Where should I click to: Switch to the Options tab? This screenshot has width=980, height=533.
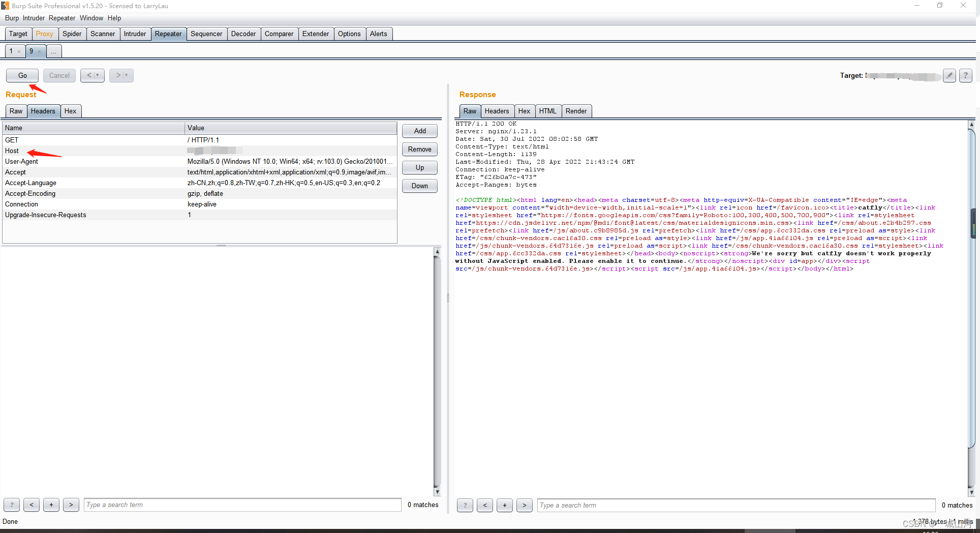point(350,34)
